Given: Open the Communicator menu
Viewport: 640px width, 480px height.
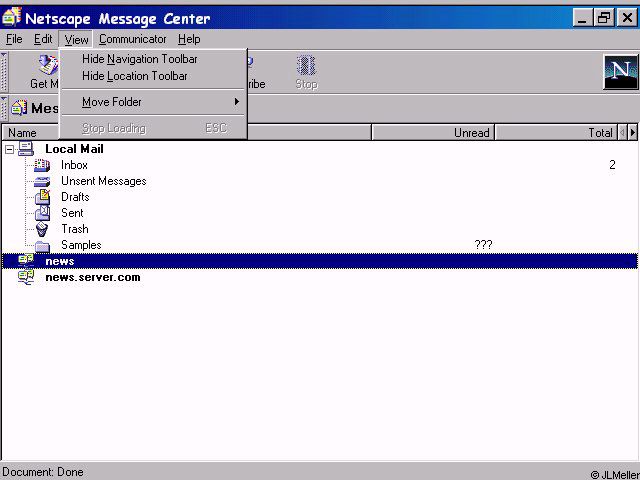Looking at the screenshot, I should [132, 39].
